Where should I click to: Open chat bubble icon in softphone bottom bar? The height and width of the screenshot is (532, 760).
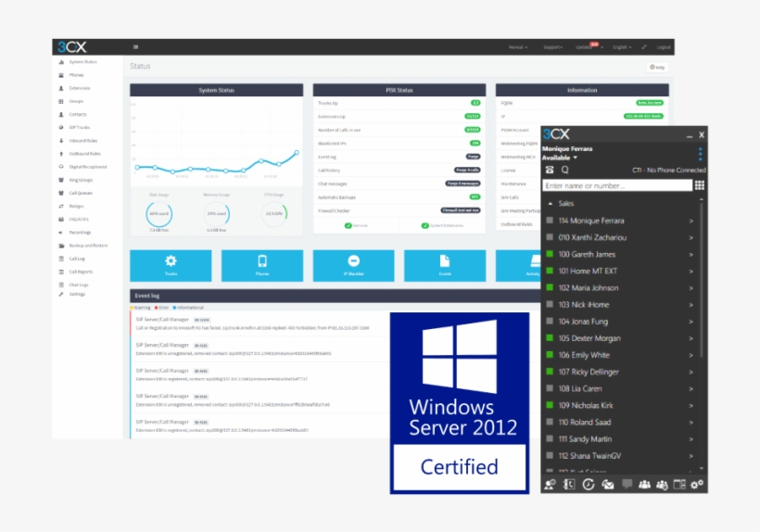[627, 484]
